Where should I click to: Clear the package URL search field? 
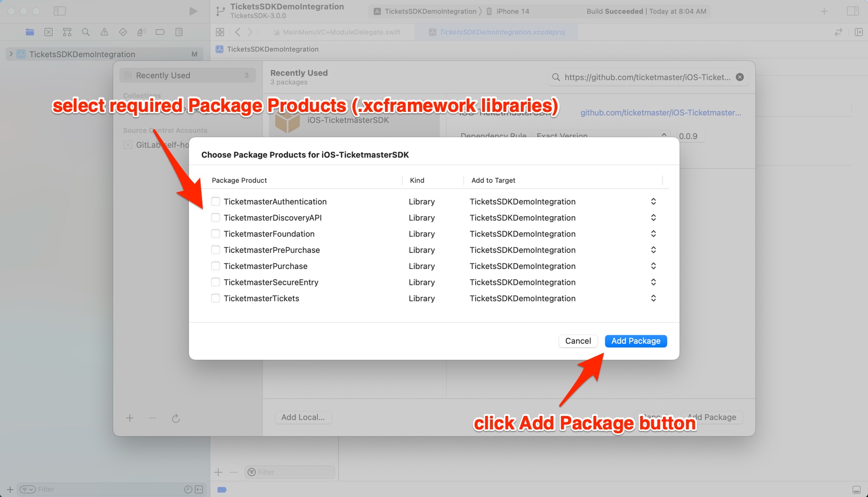coord(740,77)
